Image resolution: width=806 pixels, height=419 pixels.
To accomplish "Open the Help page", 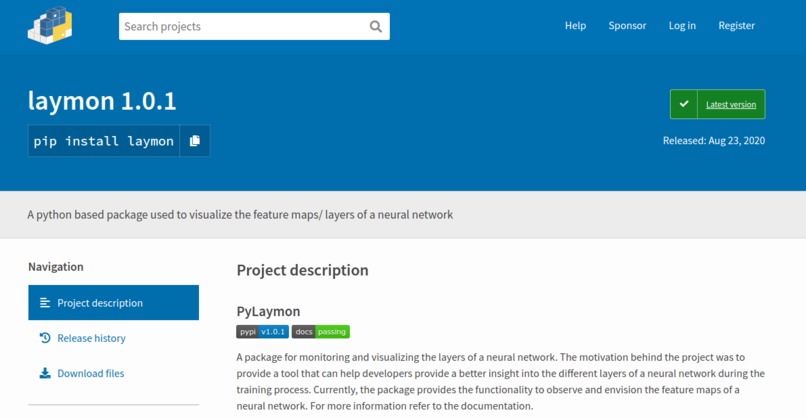I will point(575,26).
